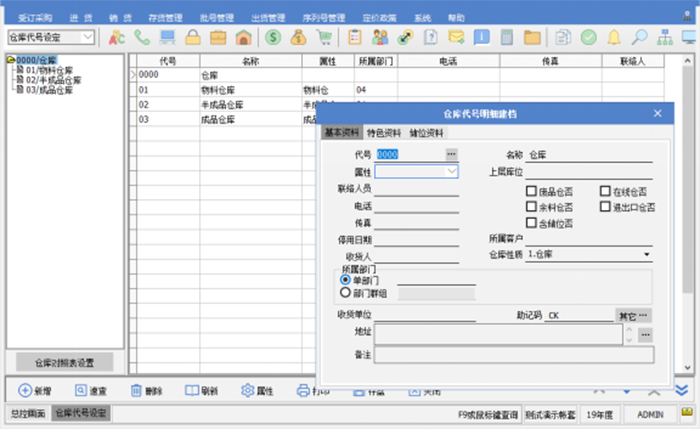Click the yellow envelope mail icon
Image resolution: width=700 pixels, height=429 pixels.
click(x=456, y=37)
